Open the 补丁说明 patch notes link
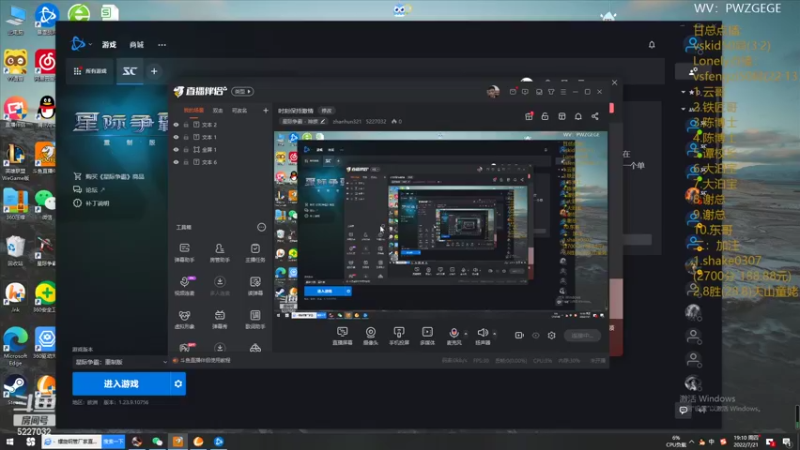This screenshot has width=800, height=450. coord(91,203)
